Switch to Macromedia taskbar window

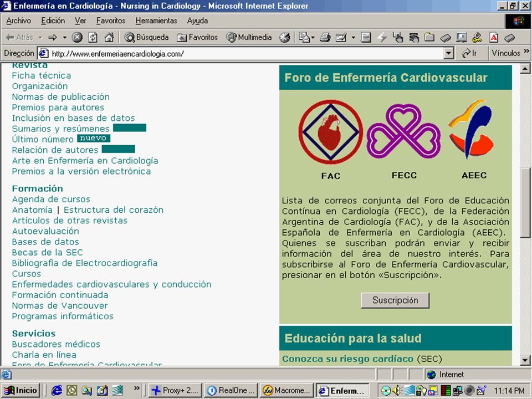[287, 391]
